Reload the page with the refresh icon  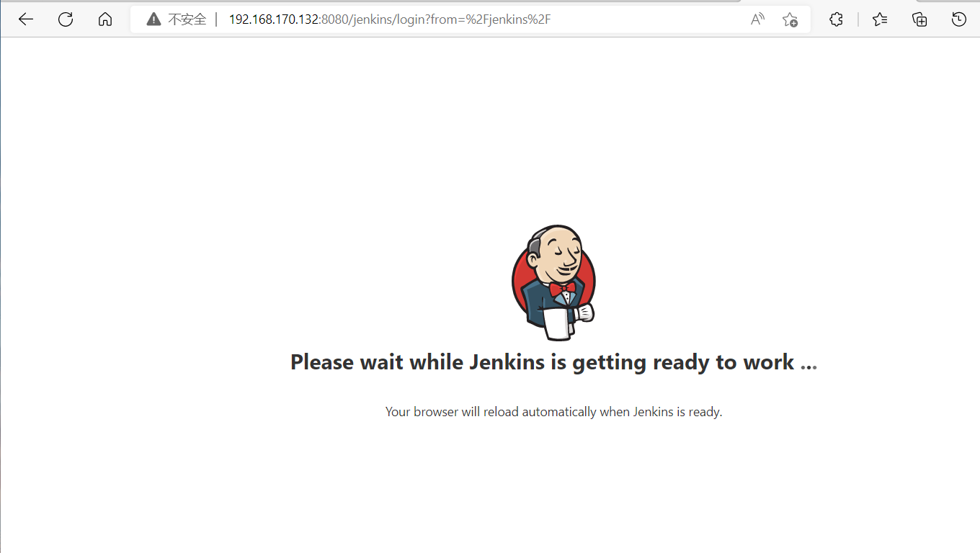coord(66,19)
